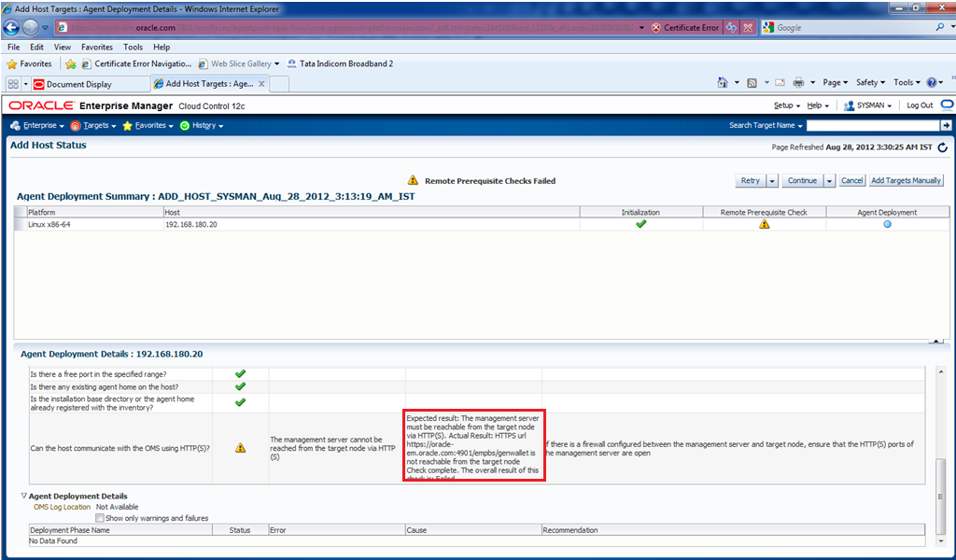
Task: Open the Continue dropdown arrow
Action: pyautogui.click(x=829, y=181)
